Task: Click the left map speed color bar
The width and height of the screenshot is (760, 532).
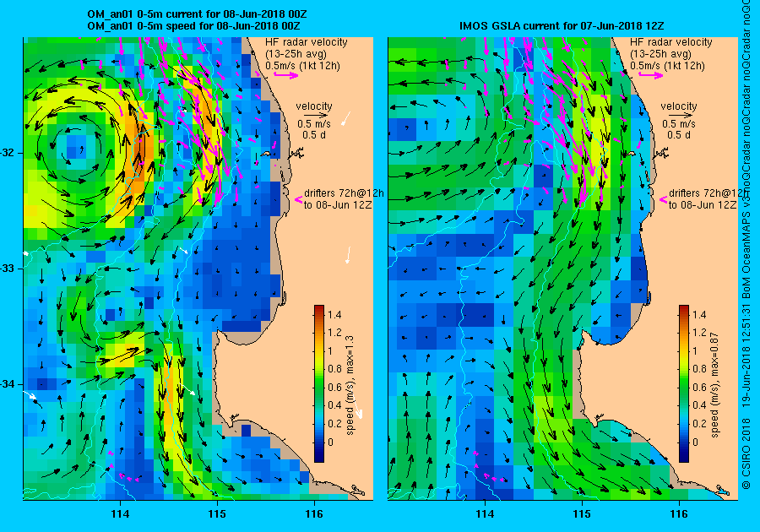Action: pyautogui.click(x=319, y=383)
